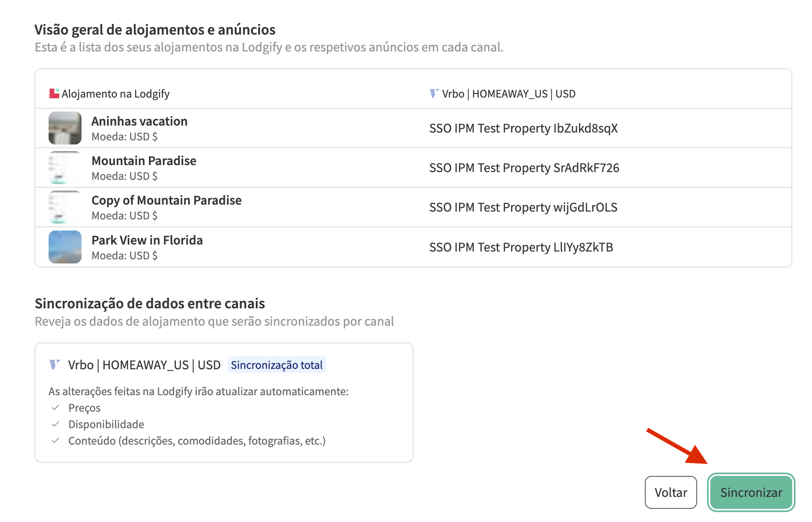Screen dimensions: 812x522
Task: Click the Sincronização total badge
Action: click(276, 365)
